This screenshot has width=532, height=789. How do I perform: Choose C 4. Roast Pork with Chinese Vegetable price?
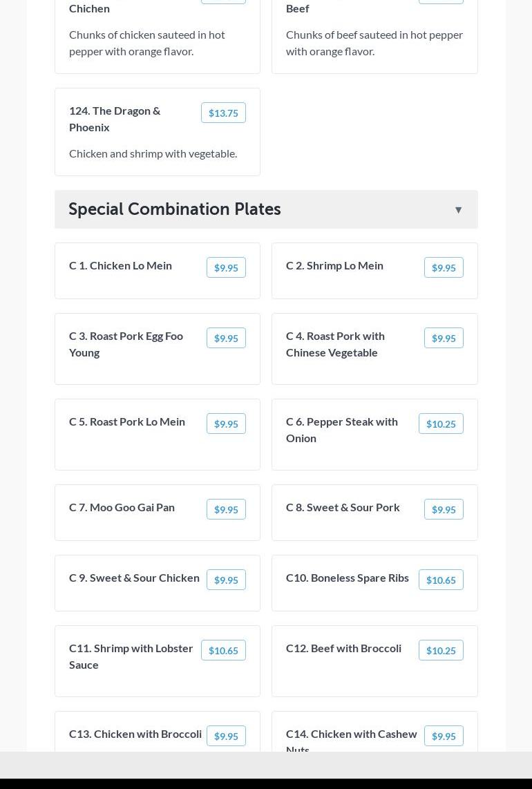(444, 339)
